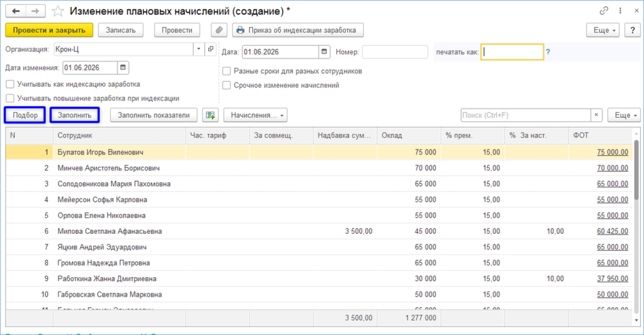Image resolution: width=644 pixels, height=335 pixels.
Task: Copy link via chain icon
Action: pos(604,11)
